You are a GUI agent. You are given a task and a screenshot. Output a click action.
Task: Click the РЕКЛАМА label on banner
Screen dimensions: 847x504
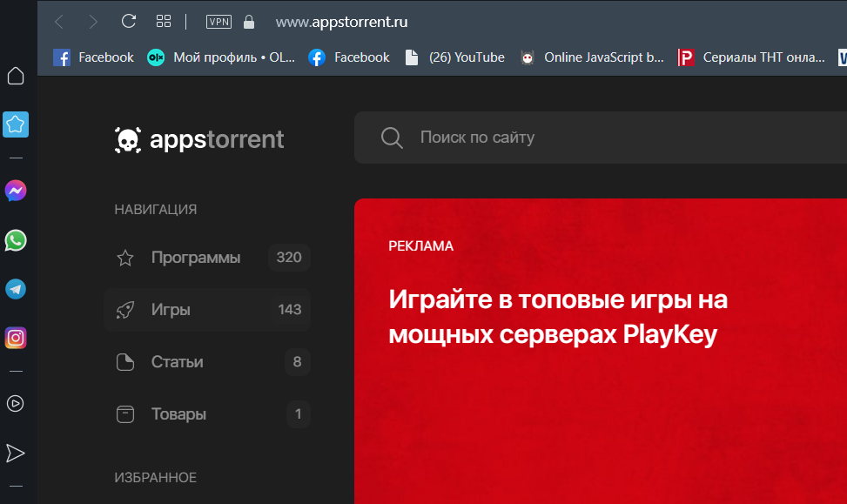click(x=420, y=246)
